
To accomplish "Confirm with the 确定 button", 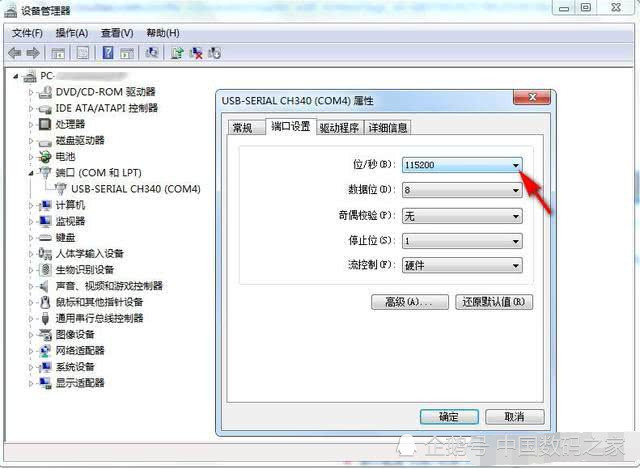I will [x=449, y=417].
